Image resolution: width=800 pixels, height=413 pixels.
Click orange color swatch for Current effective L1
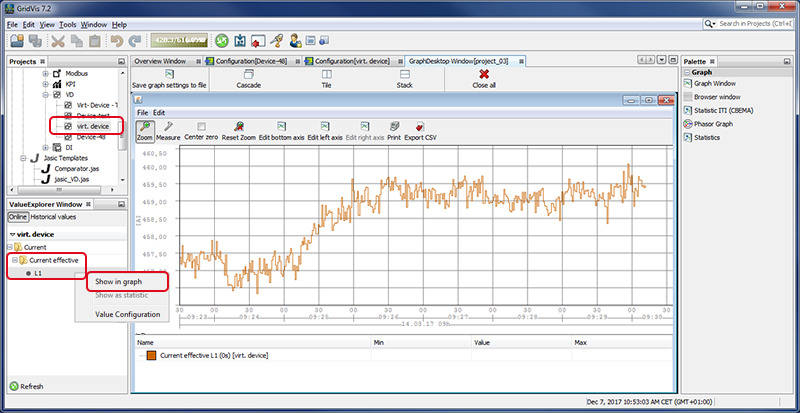pyautogui.click(x=152, y=355)
